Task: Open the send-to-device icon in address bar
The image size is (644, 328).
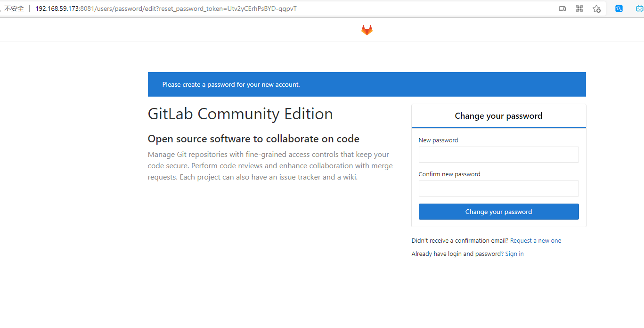Action: (x=562, y=8)
